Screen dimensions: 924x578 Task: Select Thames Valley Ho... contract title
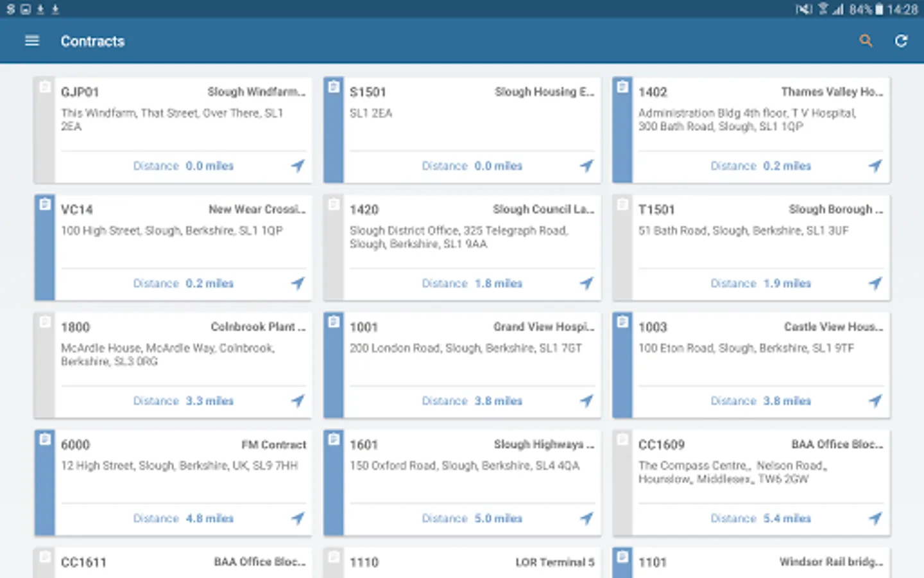[832, 92]
